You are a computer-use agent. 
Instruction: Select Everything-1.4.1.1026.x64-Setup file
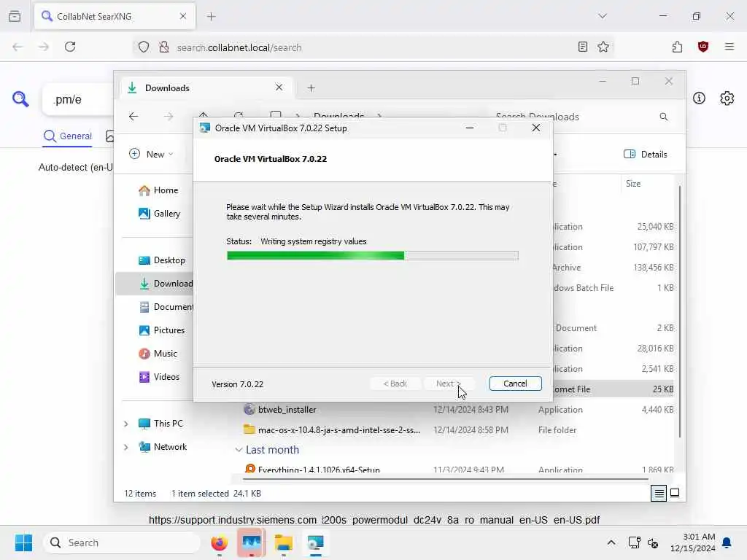[319, 470]
